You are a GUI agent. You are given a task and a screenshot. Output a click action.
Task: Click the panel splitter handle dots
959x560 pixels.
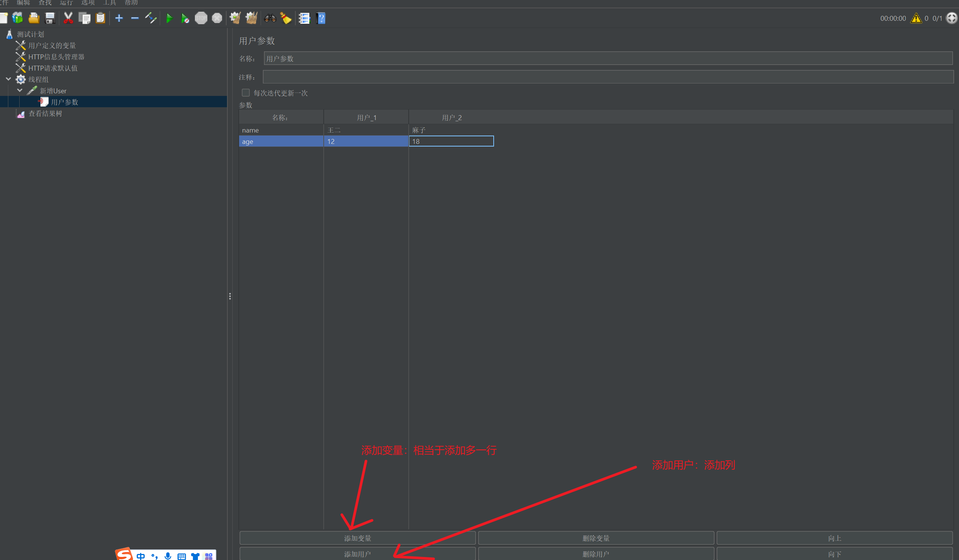pos(230,296)
